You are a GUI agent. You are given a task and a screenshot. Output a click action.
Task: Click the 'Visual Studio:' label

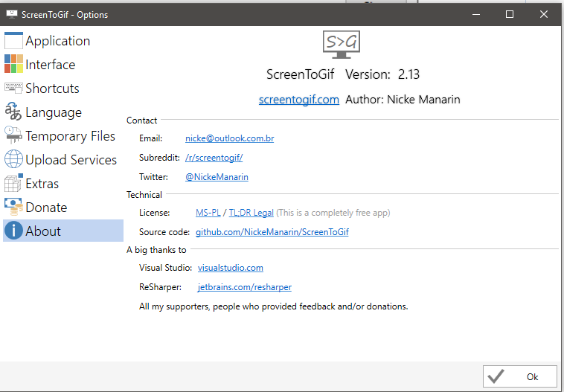[165, 268]
